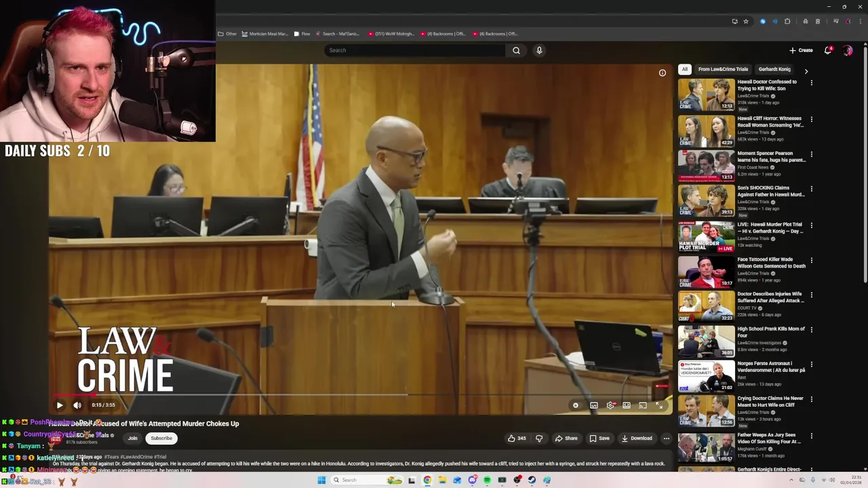Like the video with 345 likes
The height and width of the screenshot is (488, 868).
517,439
